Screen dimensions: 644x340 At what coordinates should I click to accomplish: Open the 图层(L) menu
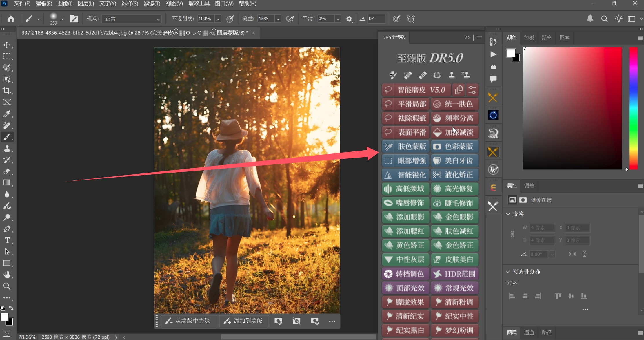click(x=86, y=3)
